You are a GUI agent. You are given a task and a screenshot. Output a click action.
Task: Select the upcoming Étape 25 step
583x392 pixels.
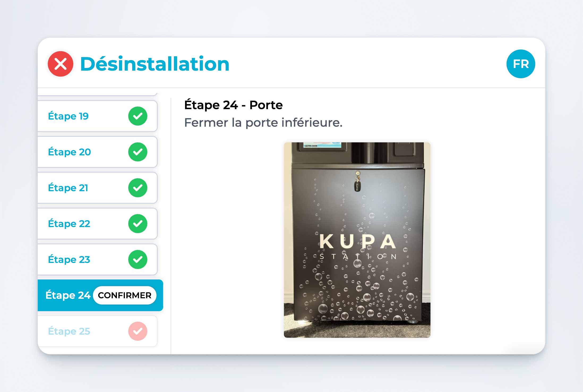coord(69,331)
